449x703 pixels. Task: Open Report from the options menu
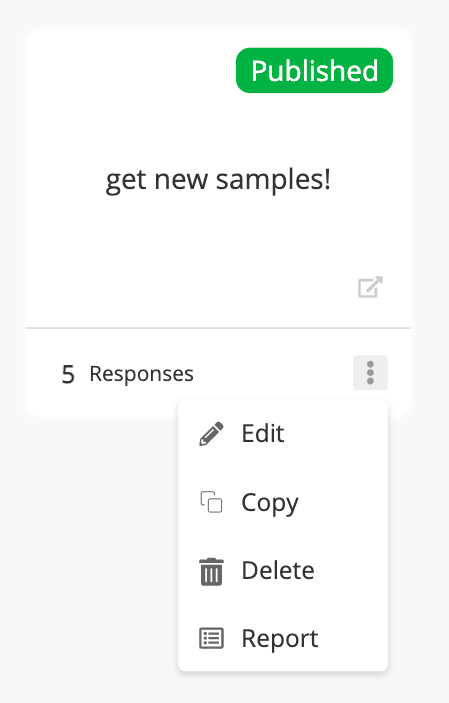coord(280,639)
